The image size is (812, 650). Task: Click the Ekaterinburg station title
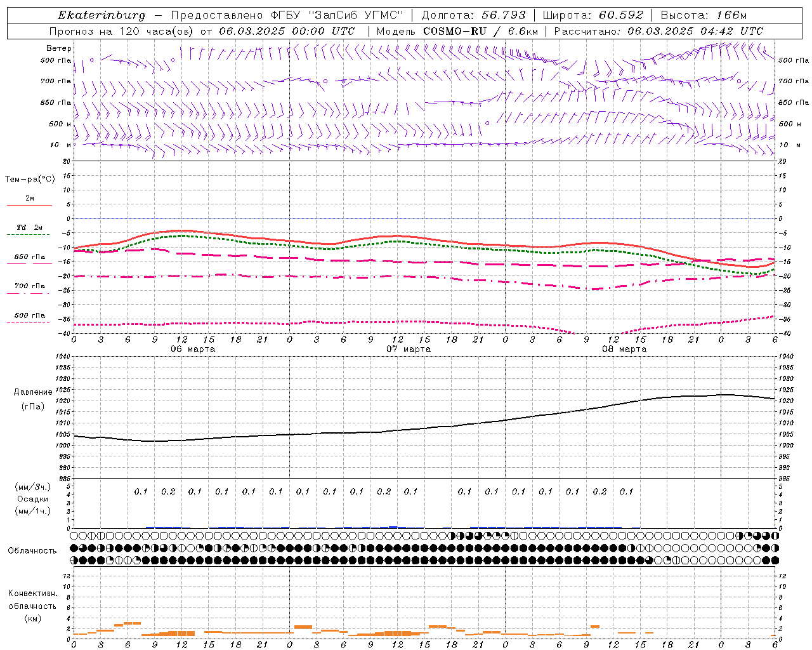point(101,15)
